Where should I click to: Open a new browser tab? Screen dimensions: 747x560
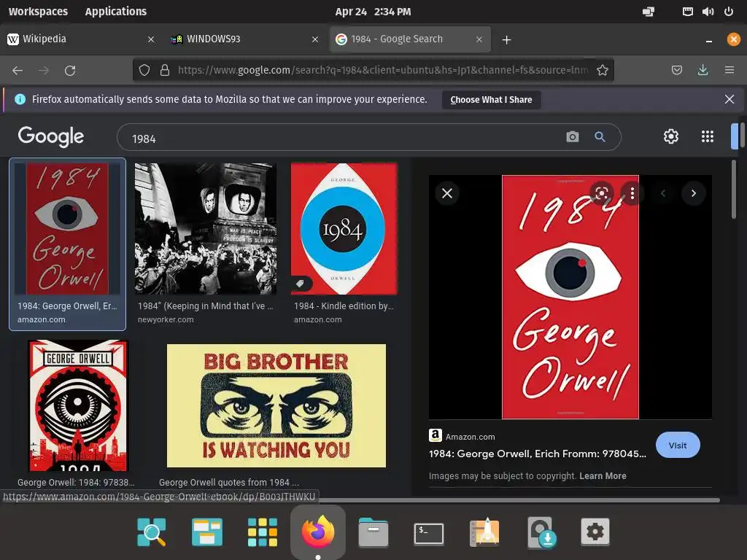(x=506, y=40)
